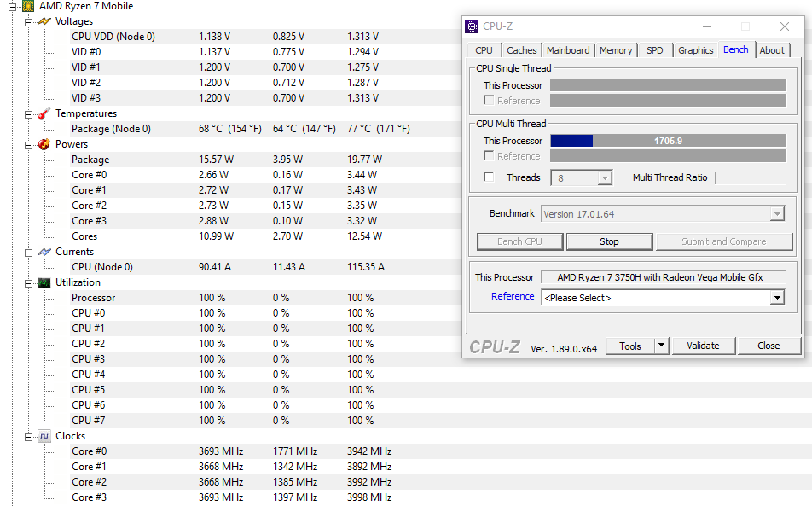
Task: Click the This Processor name field
Action: coord(663,277)
